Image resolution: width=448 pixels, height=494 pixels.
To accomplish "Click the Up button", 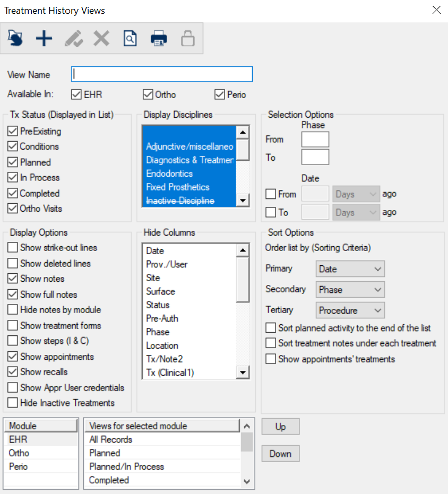I will click(x=280, y=427).
